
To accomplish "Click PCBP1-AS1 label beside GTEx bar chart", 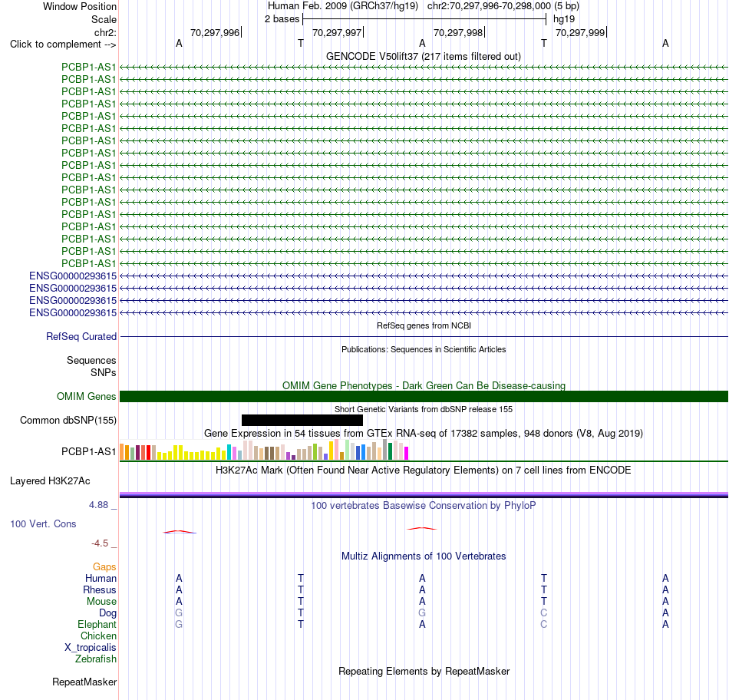I will point(88,451).
